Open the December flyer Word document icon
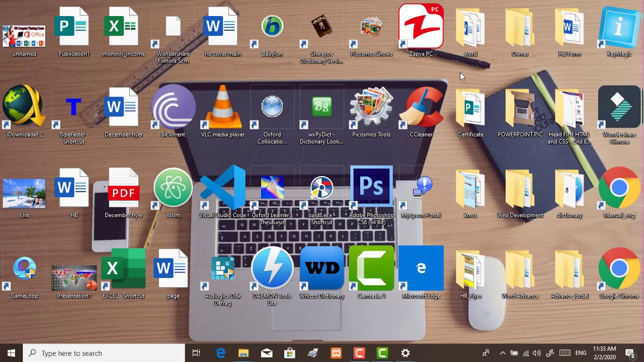 pos(123,108)
